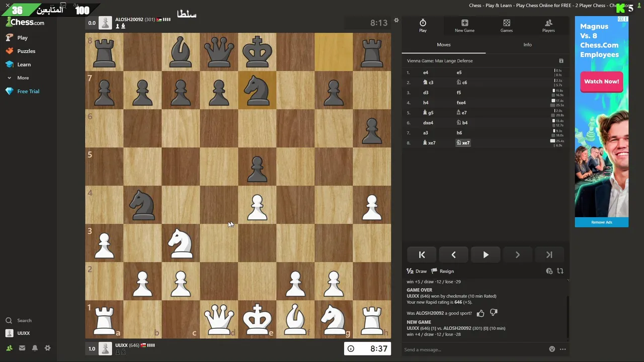Open the Learn section in the sidebar

pos(18,64)
